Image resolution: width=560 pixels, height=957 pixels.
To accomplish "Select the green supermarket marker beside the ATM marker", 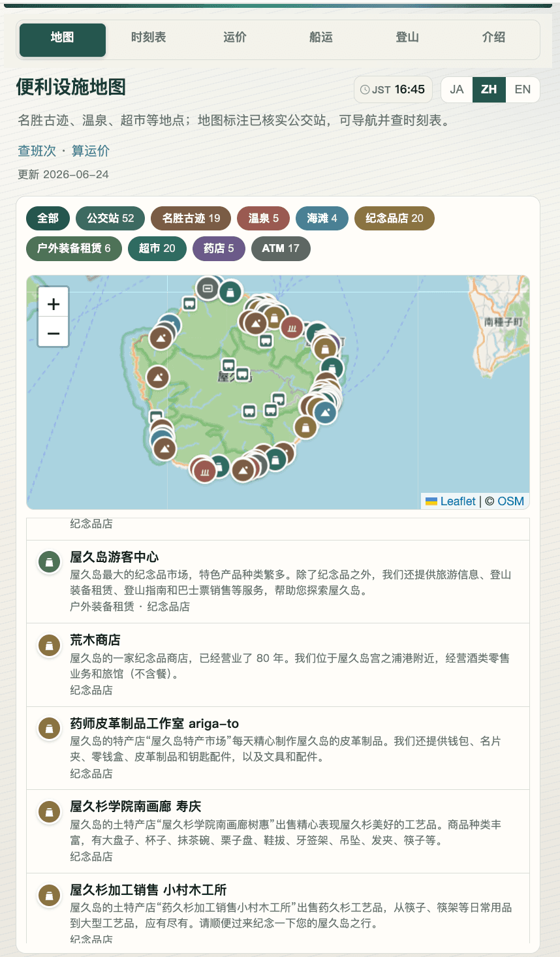I will click(x=230, y=292).
